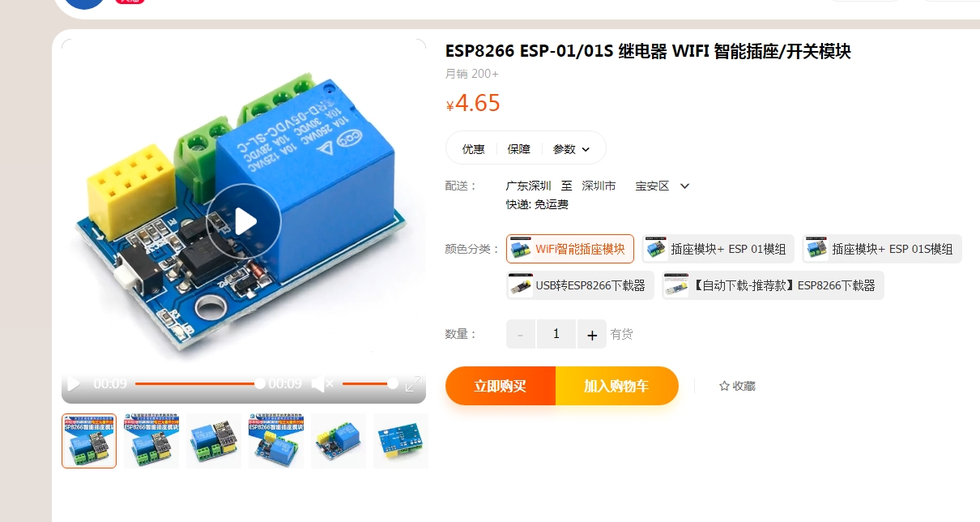Open the 保障 tab

point(518,149)
